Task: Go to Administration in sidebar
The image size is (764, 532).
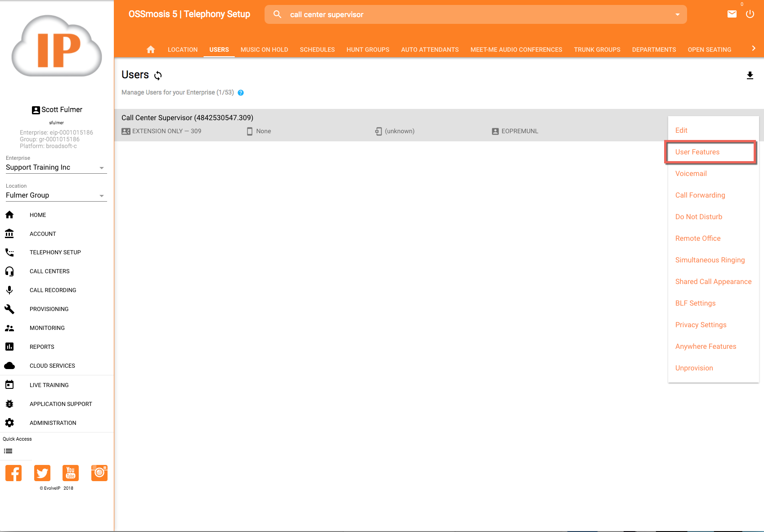Action: (53, 423)
